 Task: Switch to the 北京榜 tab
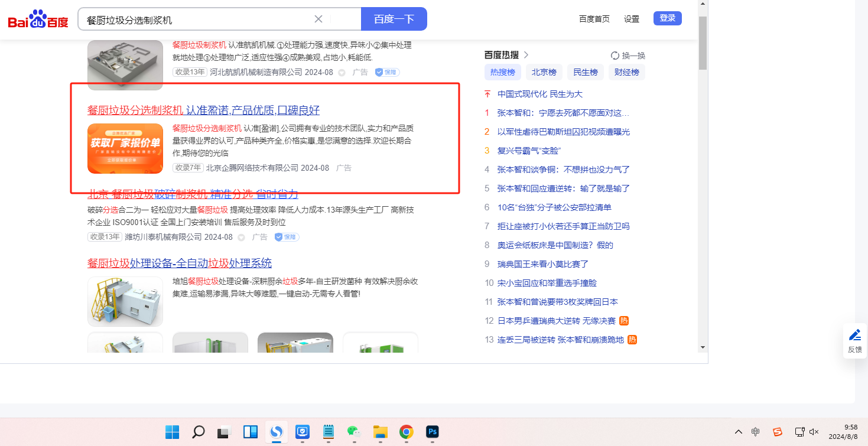click(x=544, y=73)
